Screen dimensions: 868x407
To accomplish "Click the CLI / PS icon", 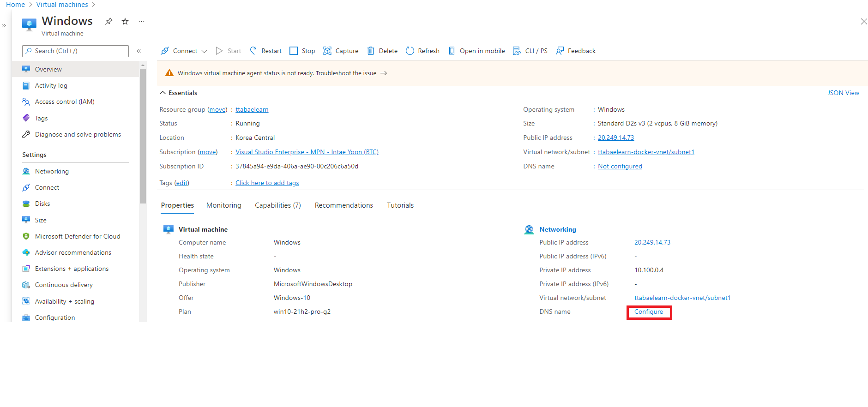I will coord(517,51).
